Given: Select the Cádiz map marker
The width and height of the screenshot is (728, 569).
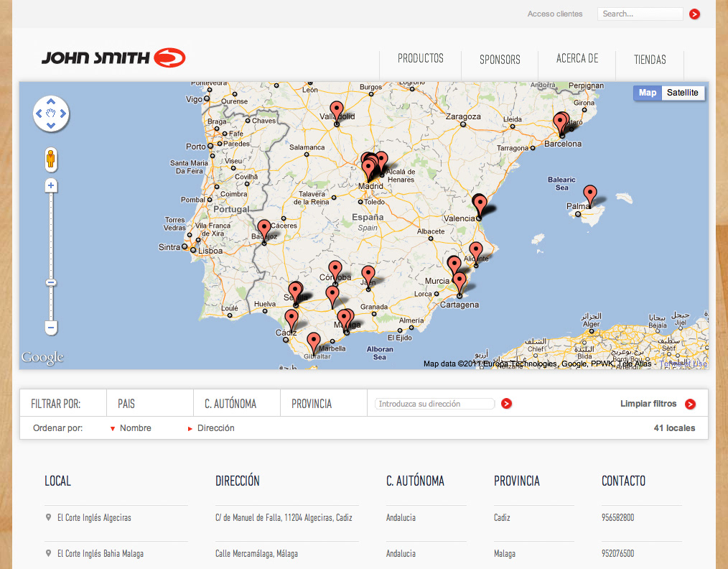Looking at the screenshot, I should (291, 320).
